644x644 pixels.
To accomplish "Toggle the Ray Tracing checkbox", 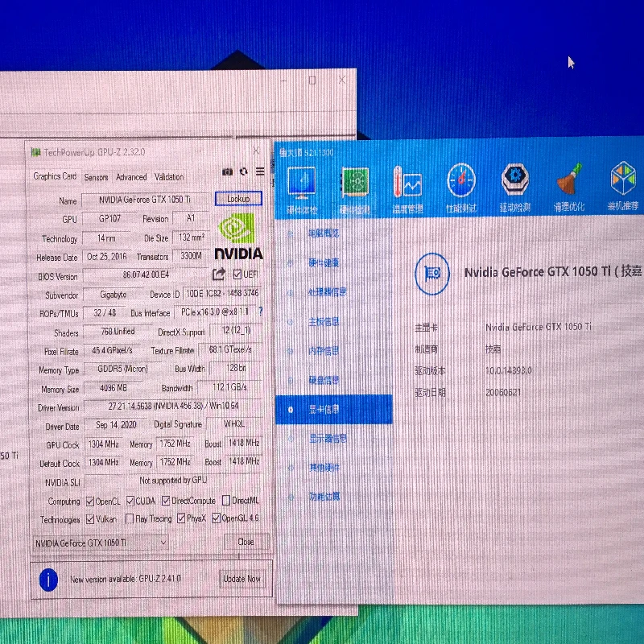I will coord(130,518).
